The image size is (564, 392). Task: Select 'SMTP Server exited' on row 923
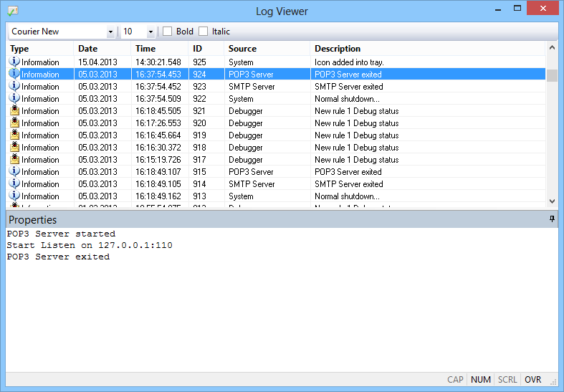348,87
